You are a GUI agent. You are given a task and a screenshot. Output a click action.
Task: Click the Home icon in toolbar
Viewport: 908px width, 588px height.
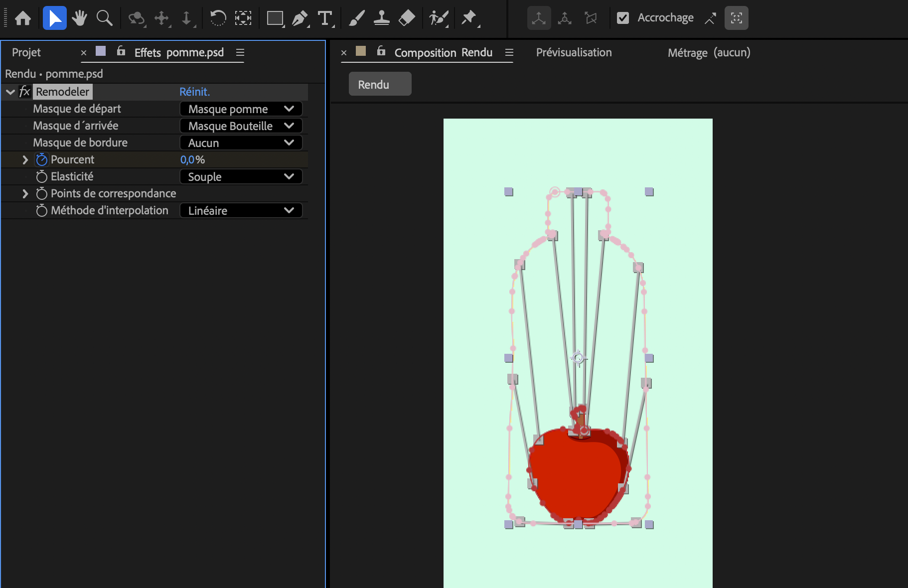[23, 18]
